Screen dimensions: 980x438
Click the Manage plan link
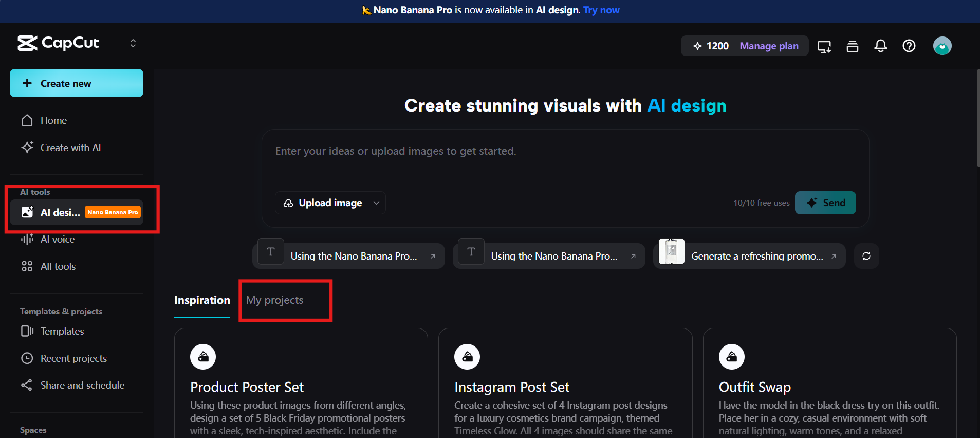coord(769,46)
